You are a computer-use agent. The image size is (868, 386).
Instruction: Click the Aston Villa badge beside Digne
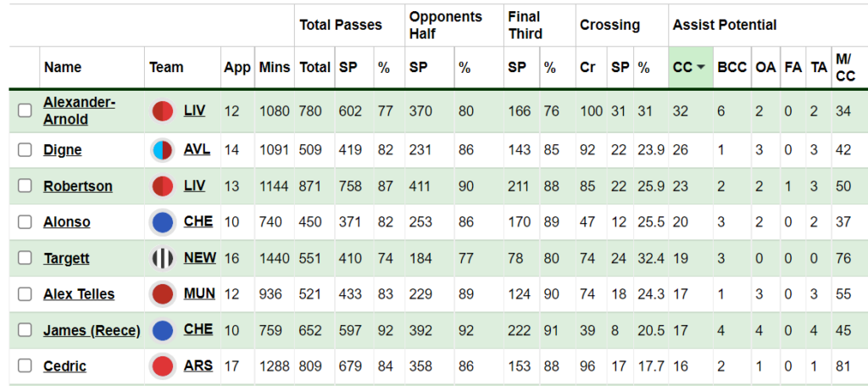(x=163, y=150)
